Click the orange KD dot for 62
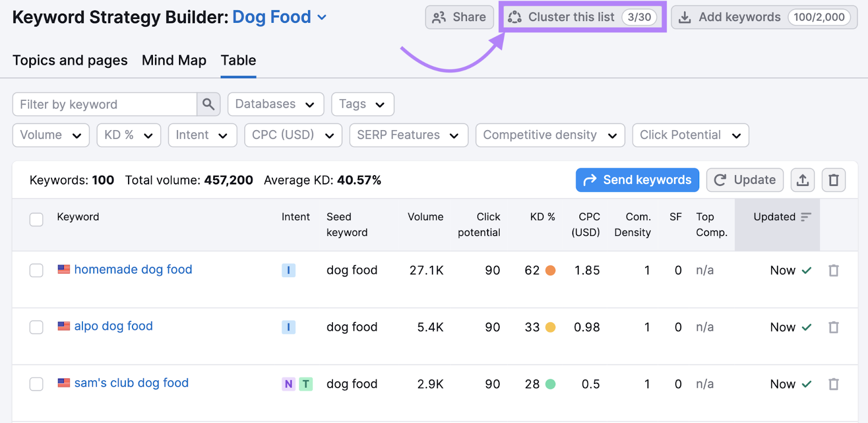 coord(550,270)
